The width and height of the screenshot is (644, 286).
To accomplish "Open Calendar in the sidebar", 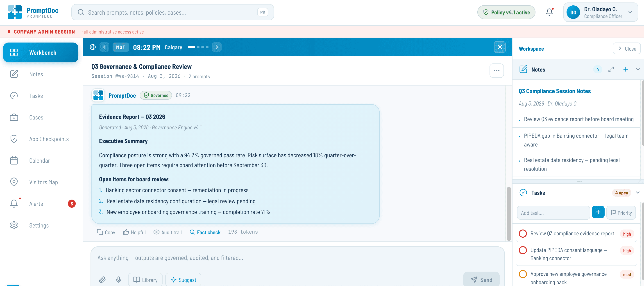I will [41, 161].
